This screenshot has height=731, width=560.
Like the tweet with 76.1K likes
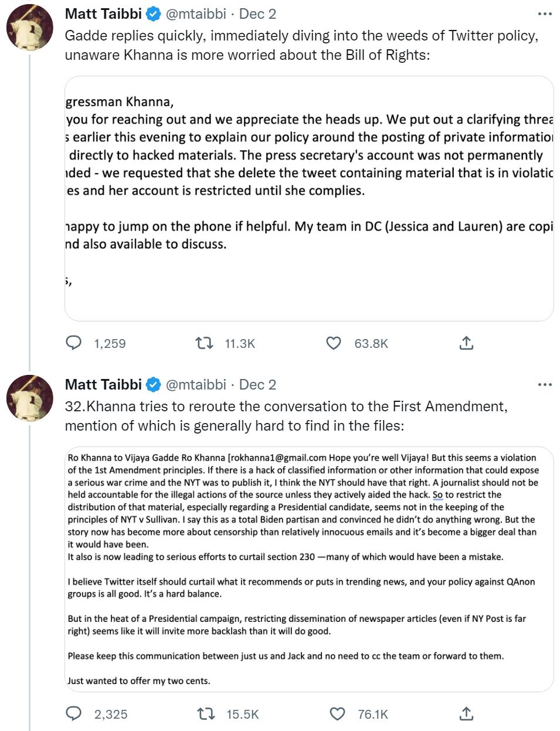point(337,713)
